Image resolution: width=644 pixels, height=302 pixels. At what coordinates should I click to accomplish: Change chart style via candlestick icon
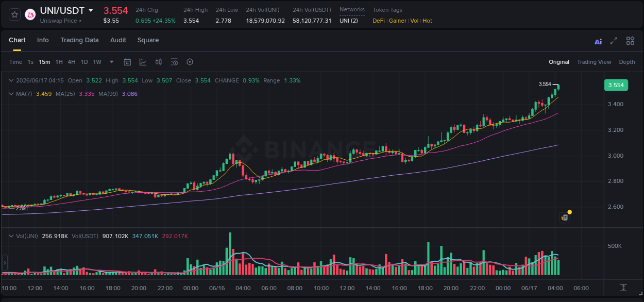(159, 62)
